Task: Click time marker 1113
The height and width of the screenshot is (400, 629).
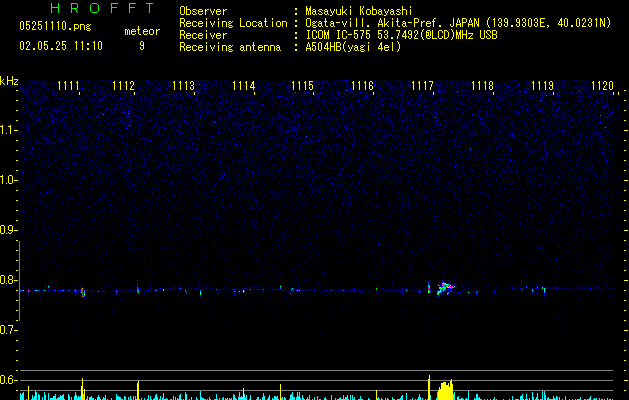Action: (x=183, y=86)
